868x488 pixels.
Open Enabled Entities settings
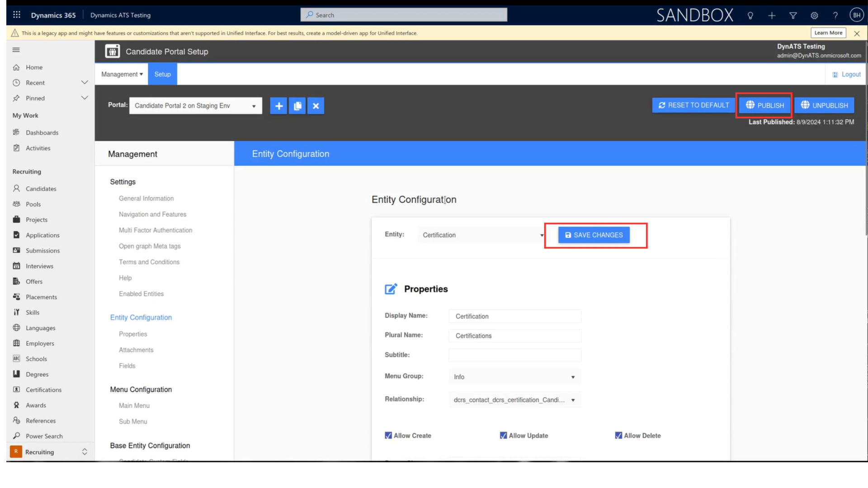tap(141, 294)
